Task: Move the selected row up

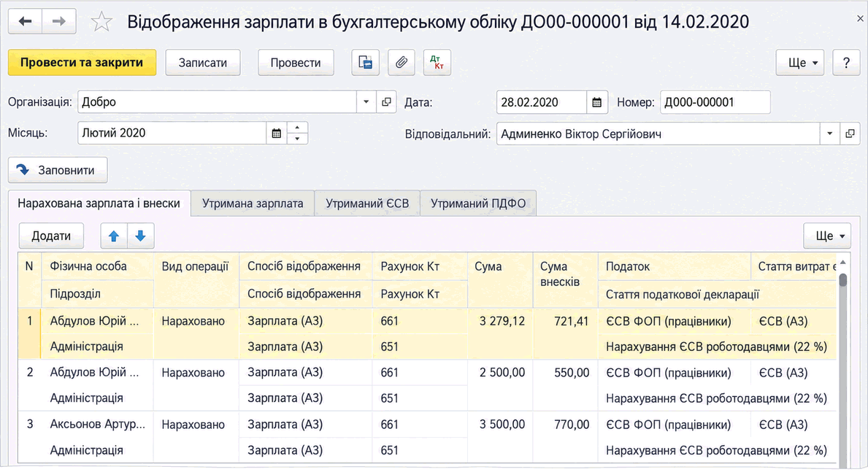Action: point(114,236)
